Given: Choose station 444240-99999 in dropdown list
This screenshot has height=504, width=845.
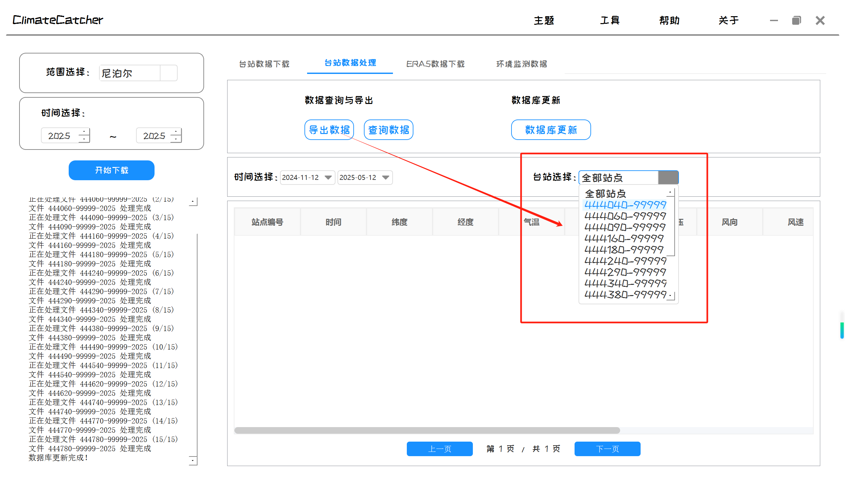Looking at the screenshot, I should (625, 261).
